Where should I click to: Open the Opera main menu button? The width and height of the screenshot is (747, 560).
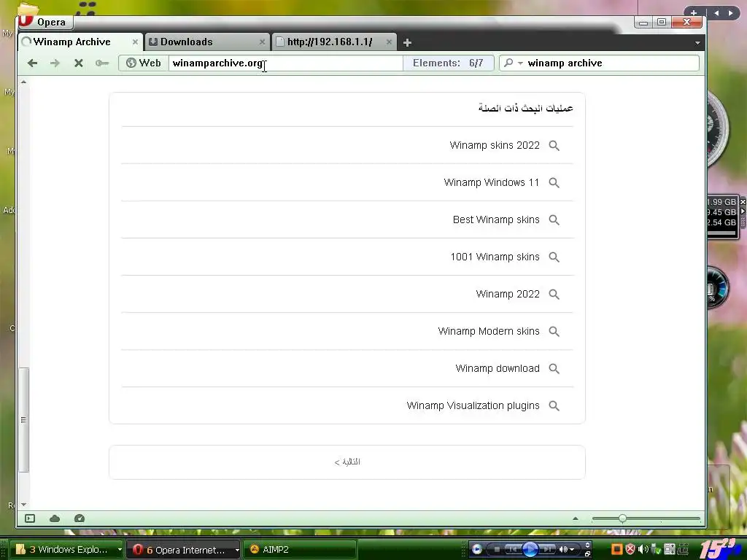45,22
